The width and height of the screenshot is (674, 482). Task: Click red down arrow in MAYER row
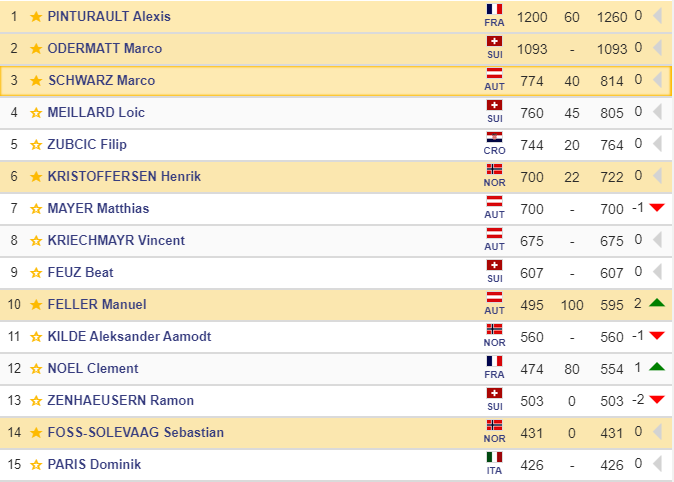point(657,209)
